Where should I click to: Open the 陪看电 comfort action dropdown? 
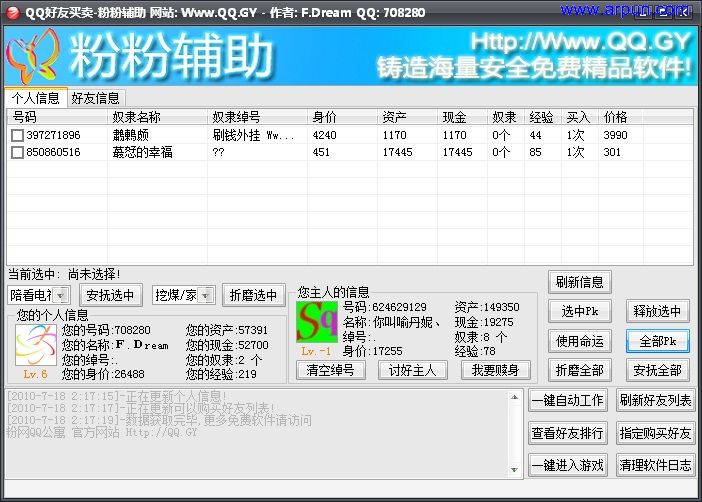point(61,296)
